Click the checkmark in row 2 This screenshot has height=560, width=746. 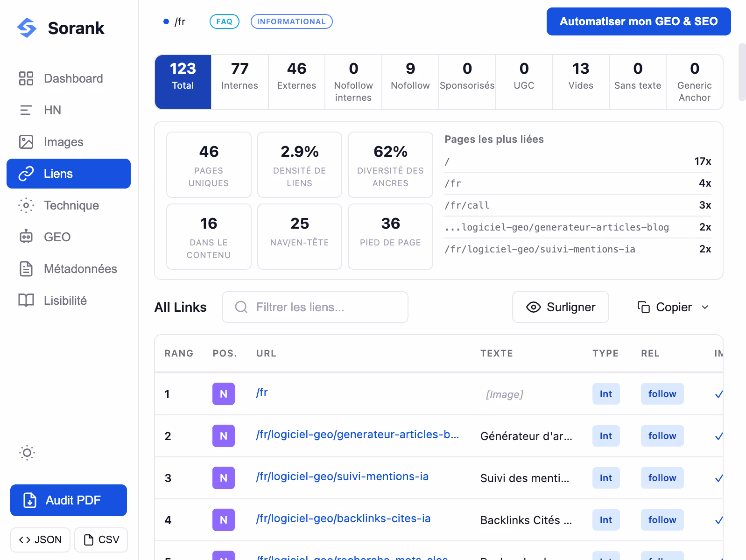coord(719,436)
